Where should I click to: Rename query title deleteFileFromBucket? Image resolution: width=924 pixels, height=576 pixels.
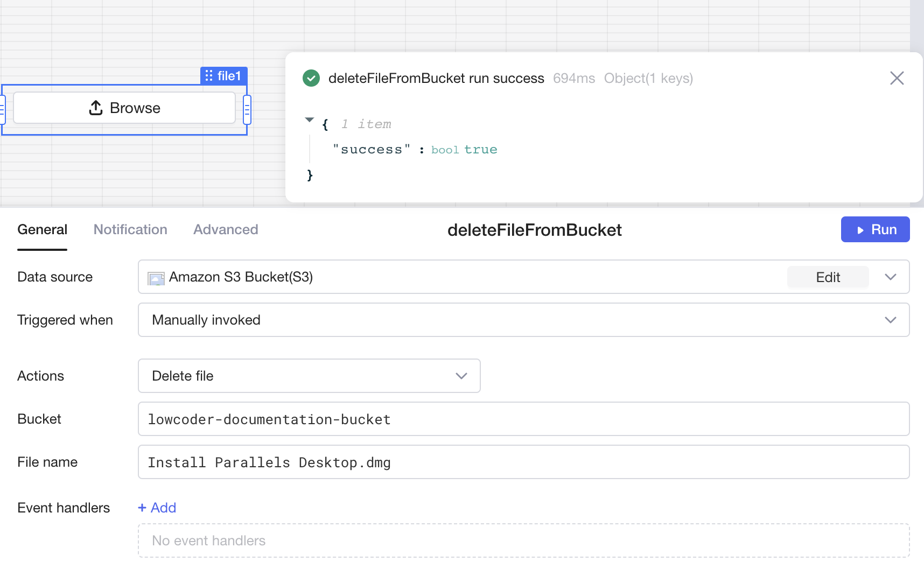534,230
